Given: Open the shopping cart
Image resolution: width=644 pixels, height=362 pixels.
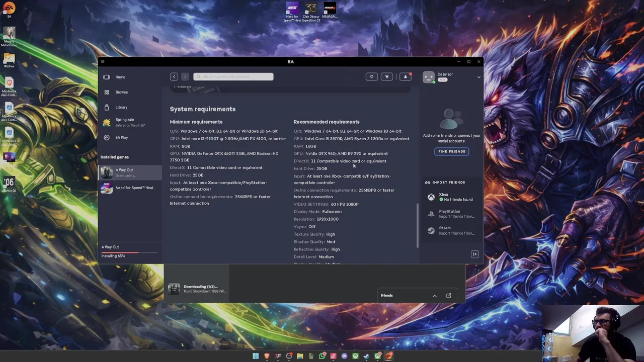Looking at the screenshot, I should (387, 77).
